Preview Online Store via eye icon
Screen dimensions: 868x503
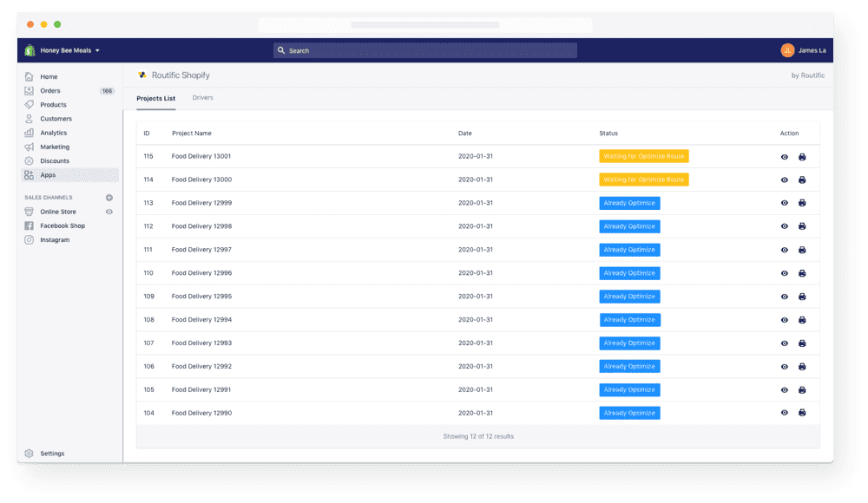(x=109, y=212)
